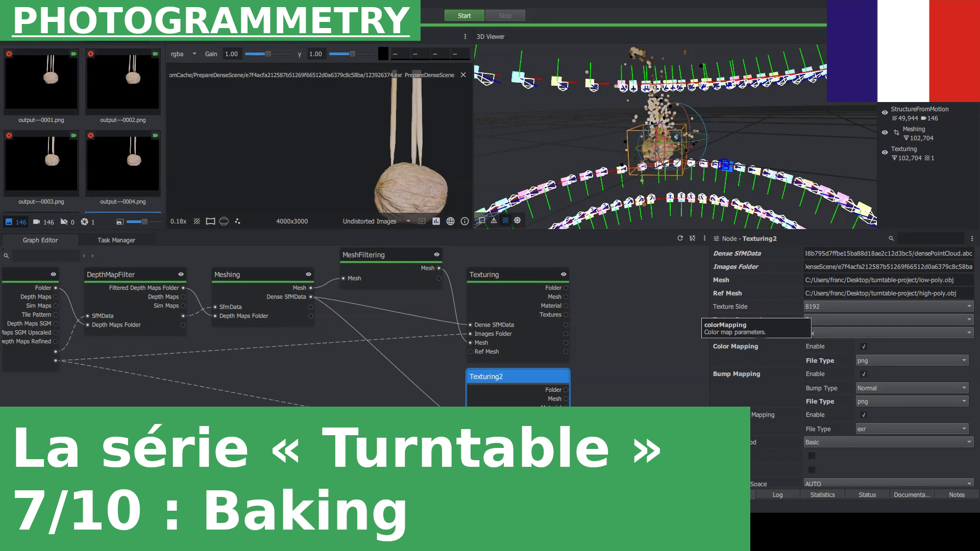Close the PrepareDenseScene image path overlay
Screen dimensions: 980x551
pyautogui.click(x=463, y=75)
